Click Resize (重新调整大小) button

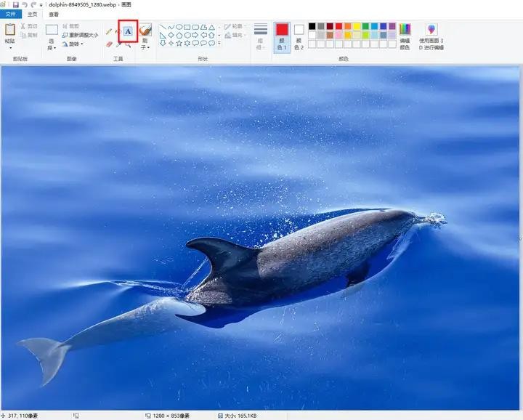[x=80, y=35]
